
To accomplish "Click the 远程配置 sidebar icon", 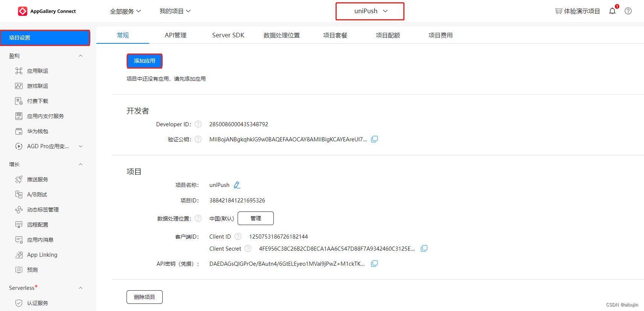I will click(x=19, y=225).
